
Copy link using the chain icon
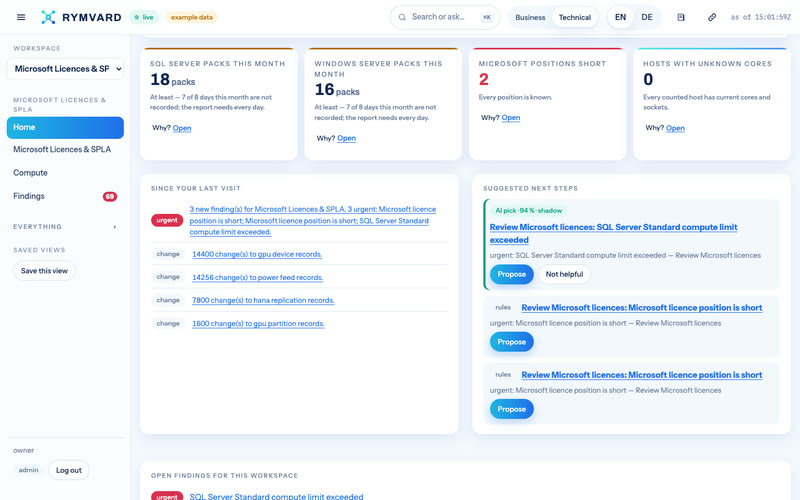[x=712, y=17]
